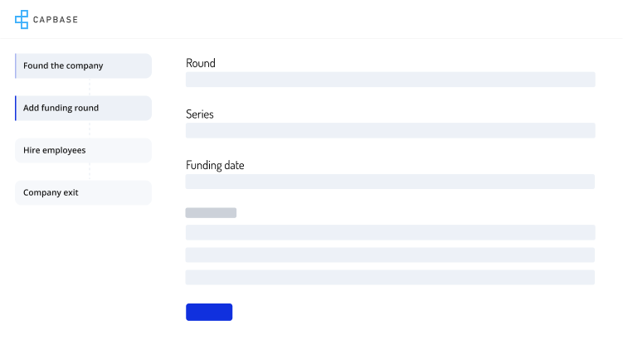Click dashed connector below "Found the company"

pyautogui.click(x=90, y=87)
